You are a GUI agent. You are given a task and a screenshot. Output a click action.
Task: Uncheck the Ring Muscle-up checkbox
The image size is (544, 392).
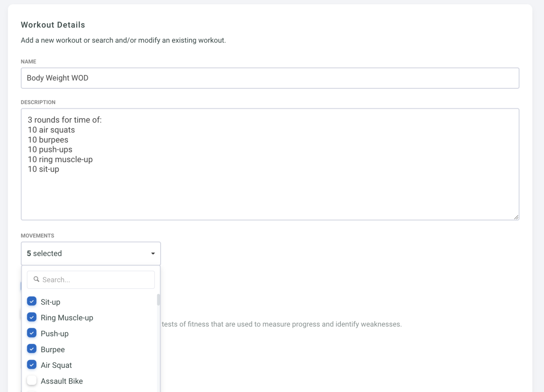click(32, 317)
